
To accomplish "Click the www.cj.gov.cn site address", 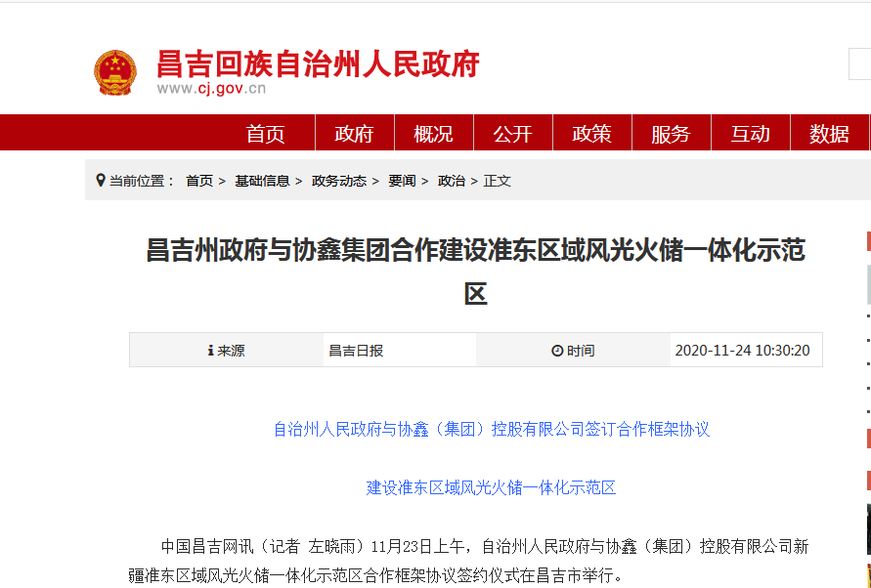I will coord(211,88).
